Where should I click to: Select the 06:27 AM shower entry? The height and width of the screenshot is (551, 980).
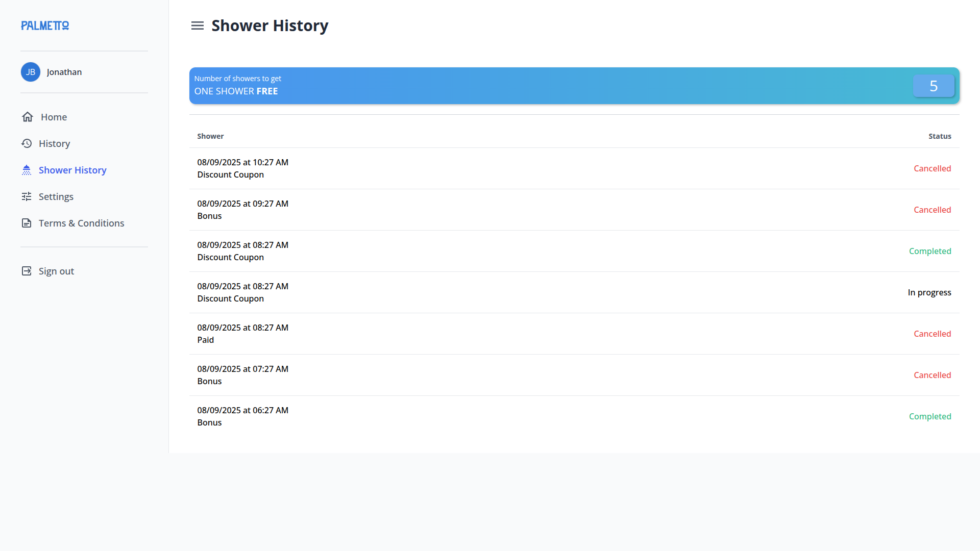coord(574,416)
